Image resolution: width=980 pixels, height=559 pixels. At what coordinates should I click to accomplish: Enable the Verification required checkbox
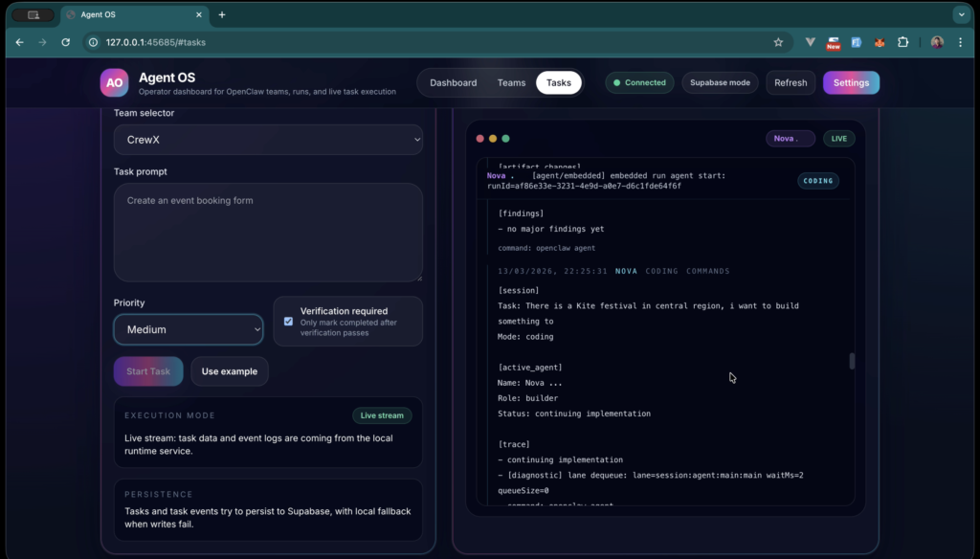[x=288, y=322]
